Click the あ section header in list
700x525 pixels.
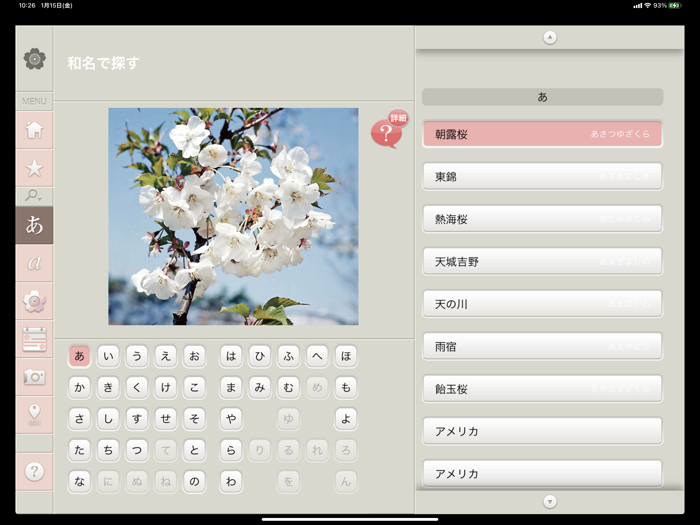(542, 97)
